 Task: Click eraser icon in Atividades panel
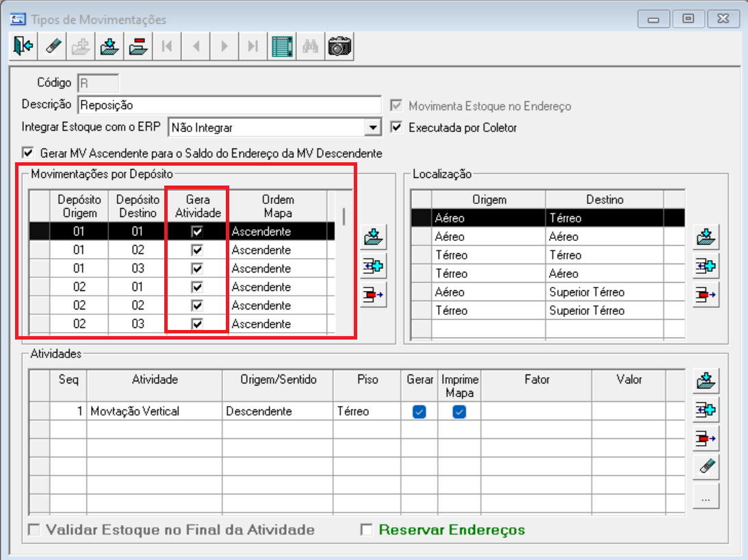click(x=706, y=466)
